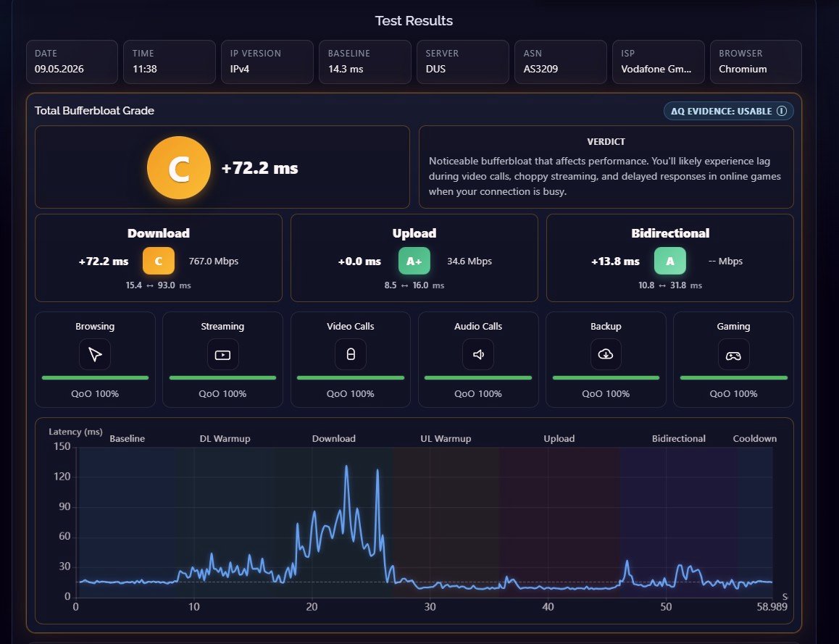Click the 58.989 end time axis value
The image size is (839, 644).
pyautogui.click(x=772, y=607)
